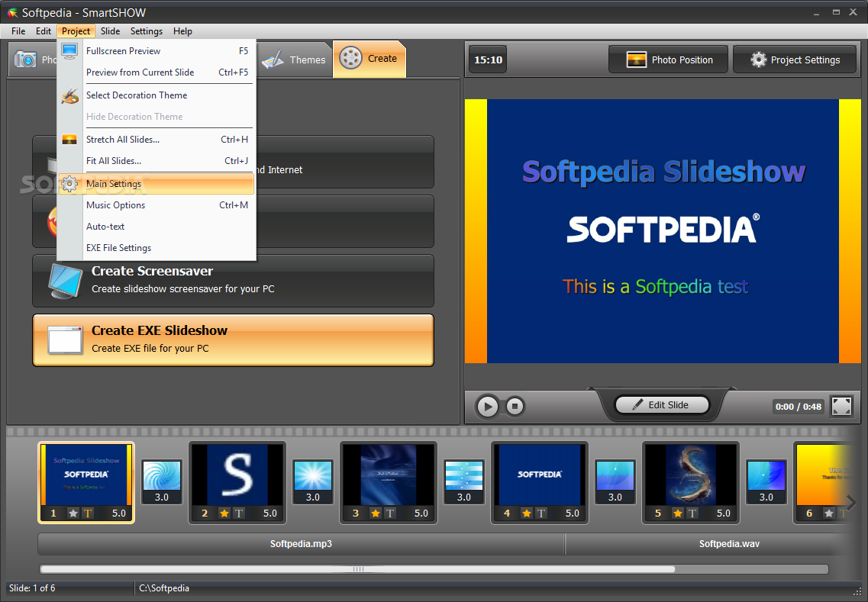Select slide 1 thumbnail
The image size is (868, 602).
pos(86,482)
